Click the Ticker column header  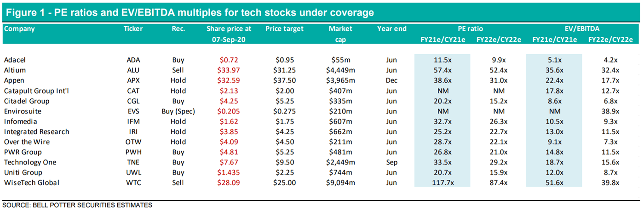point(133,29)
